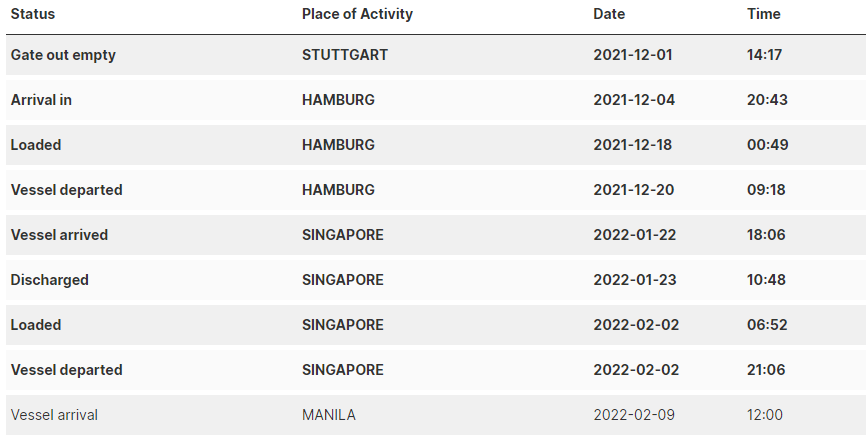Click the time 00:49
This screenshot has height=439, width=866.
tap(767, 145)
